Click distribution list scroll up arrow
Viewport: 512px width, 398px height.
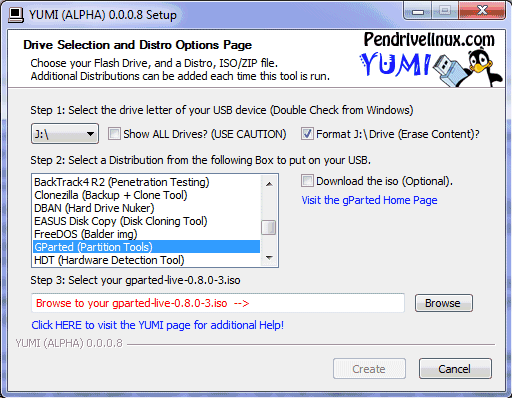269,184
